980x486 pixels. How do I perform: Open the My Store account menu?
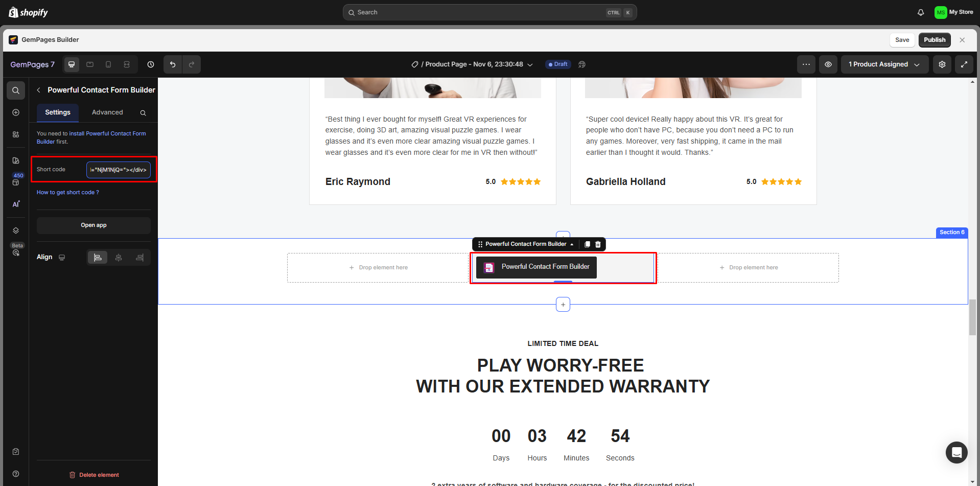click(x=953, y=12)
